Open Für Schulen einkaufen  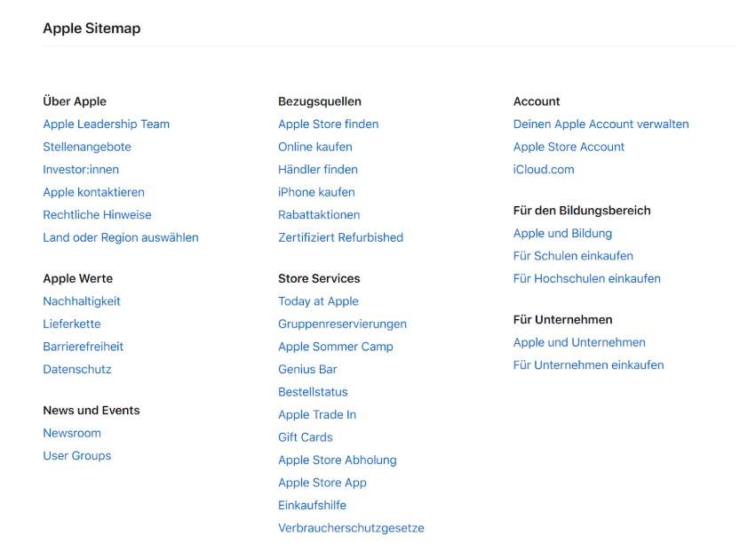(572, 255)
